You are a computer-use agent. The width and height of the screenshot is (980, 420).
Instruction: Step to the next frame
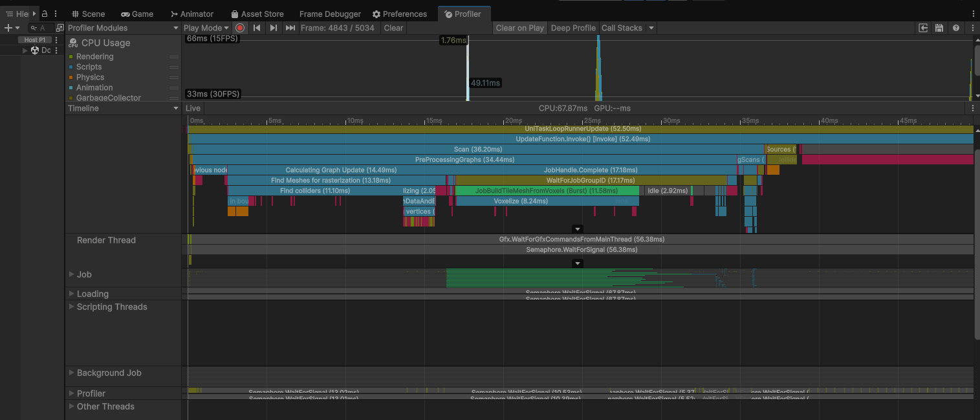[x=274, y=28]
